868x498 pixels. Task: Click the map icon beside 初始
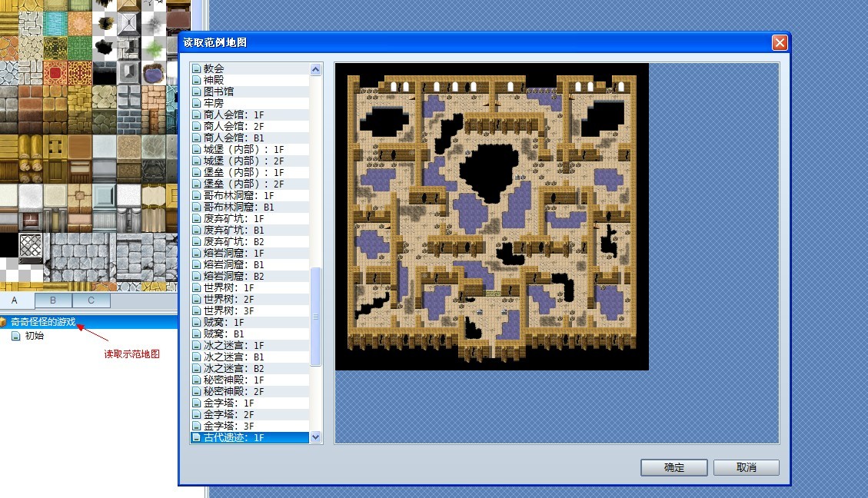tap(16, 336)
